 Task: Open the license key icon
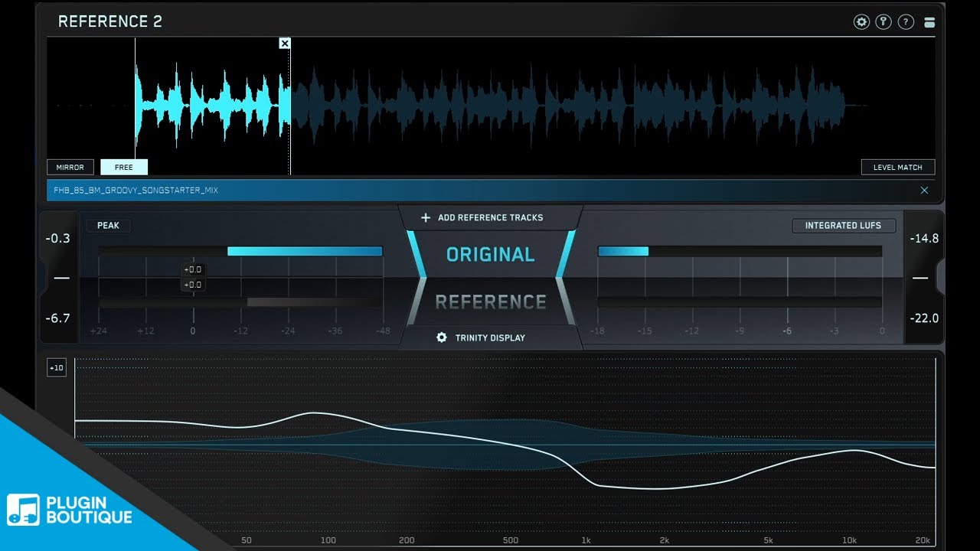[884, 22]
